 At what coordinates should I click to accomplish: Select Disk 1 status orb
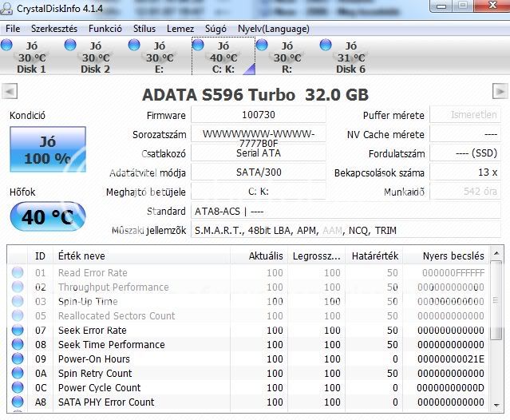click(x=7, y=46)
